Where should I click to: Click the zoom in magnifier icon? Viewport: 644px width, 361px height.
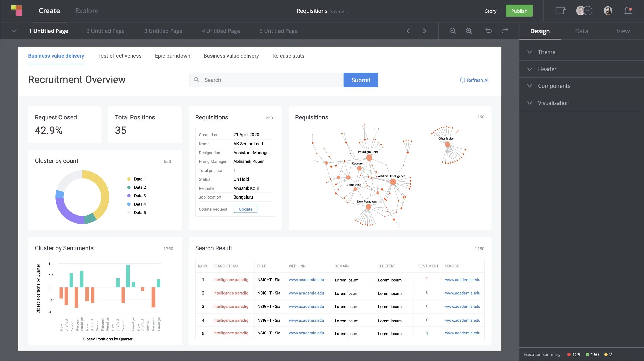coord(469,31)
